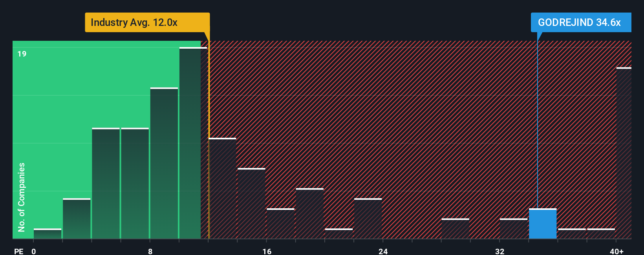The width and height of the screenshot is (644, 255).
Task: Click the hatched bar just left of PE 24
Action: tap(368, 219)
